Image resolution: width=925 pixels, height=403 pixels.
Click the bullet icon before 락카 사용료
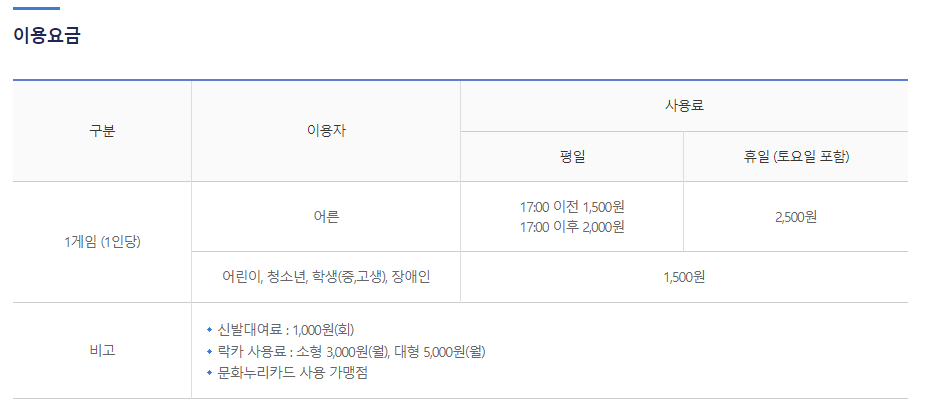pyautogui.click(x=209, y=351)
